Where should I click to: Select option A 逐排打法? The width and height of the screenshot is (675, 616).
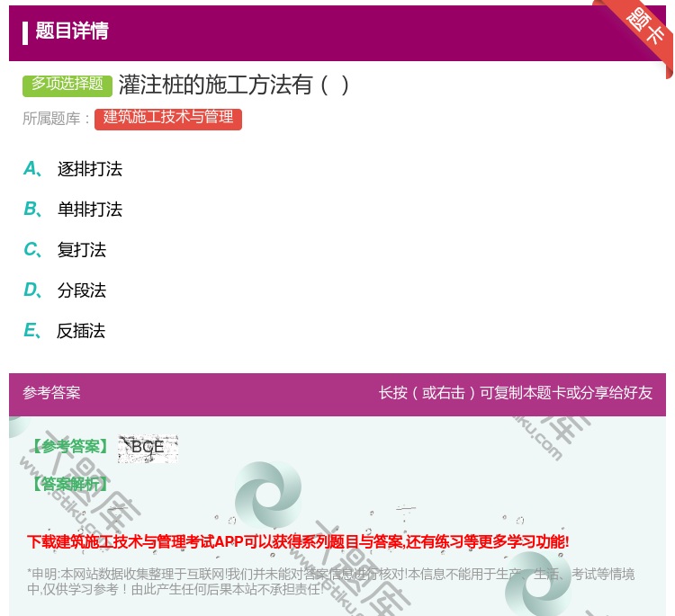[73, 169]
